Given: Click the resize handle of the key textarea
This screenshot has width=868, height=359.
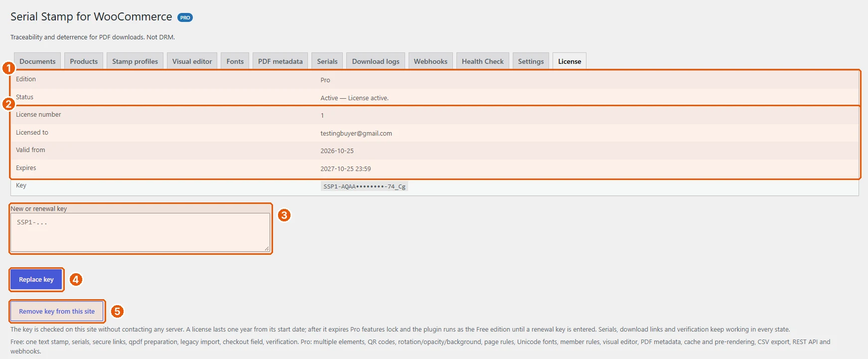Looking at the screenshot, I should [267, 248].
